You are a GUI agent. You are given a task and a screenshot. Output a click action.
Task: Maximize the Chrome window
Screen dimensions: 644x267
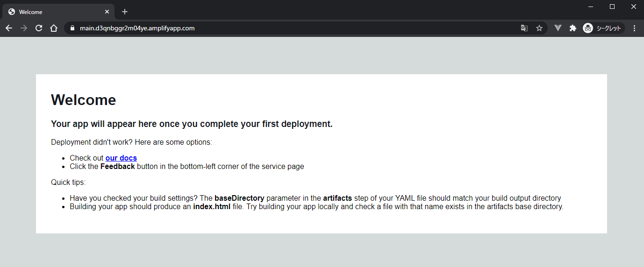click(x=612, y=7)
